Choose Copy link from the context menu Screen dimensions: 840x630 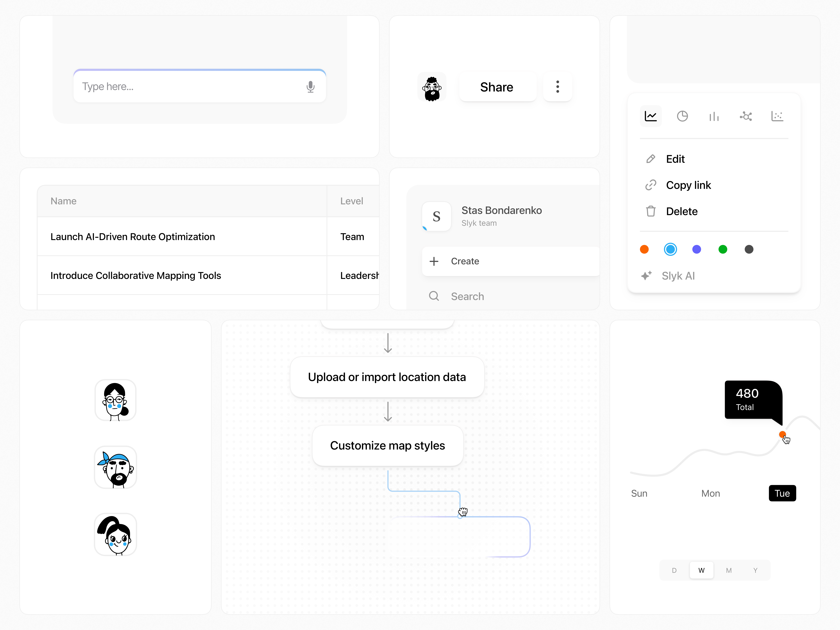click(689, 185)
